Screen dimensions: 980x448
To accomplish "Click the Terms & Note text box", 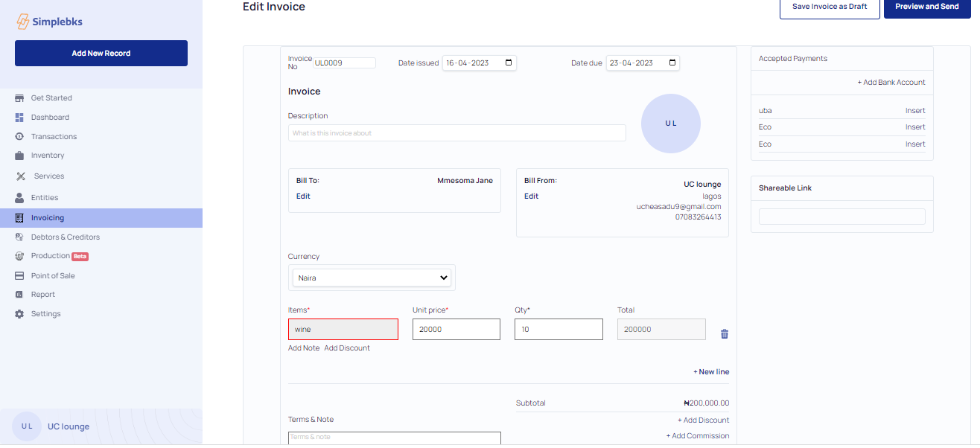I will coord(395,438).
